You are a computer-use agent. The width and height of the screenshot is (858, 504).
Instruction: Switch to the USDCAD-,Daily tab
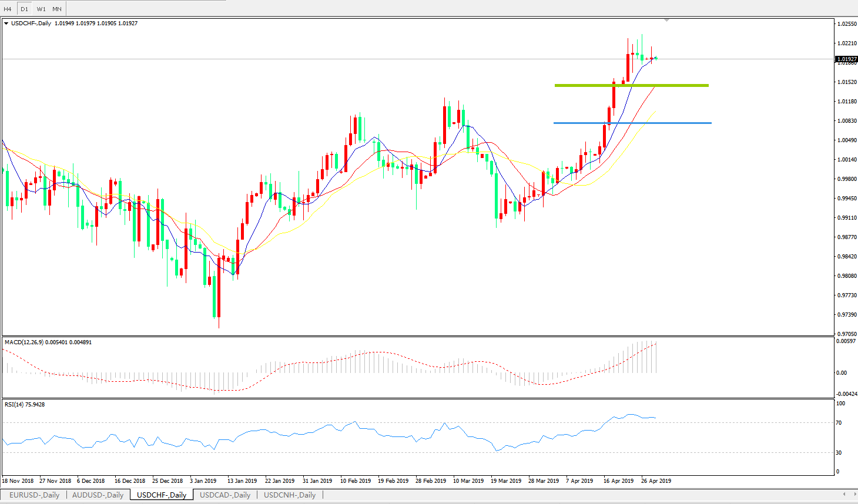point(224,495)
